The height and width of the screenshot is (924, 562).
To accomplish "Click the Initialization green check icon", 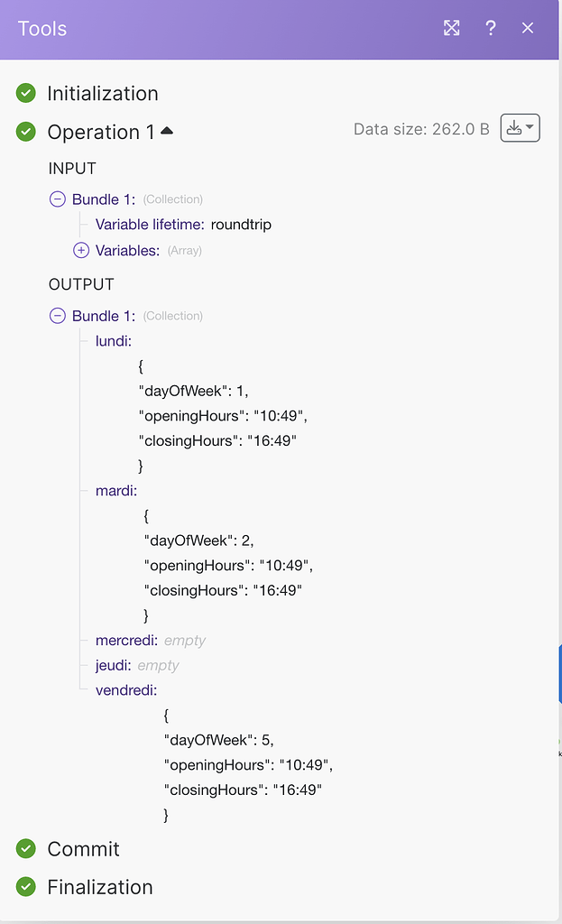I will (26, 93).
